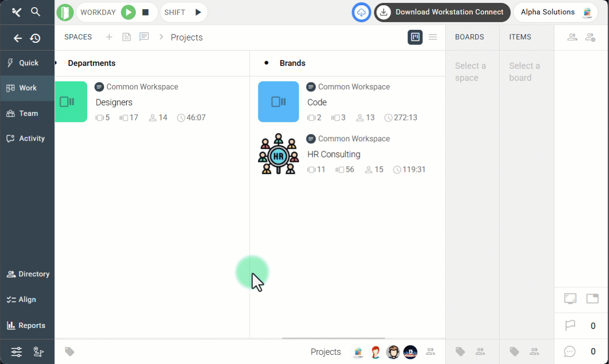Go to Reports in sidebar
This screenshot has width=609, height=364.
(x=27, y=325)
